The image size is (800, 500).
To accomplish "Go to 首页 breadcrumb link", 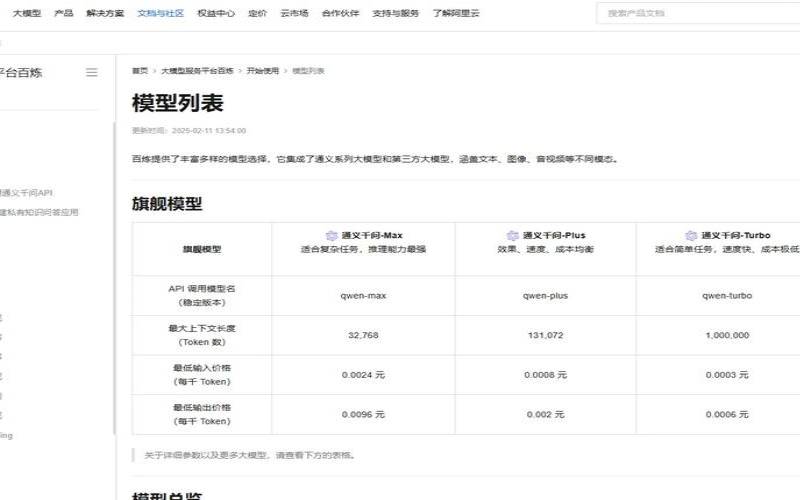I will tap(140, 70).
